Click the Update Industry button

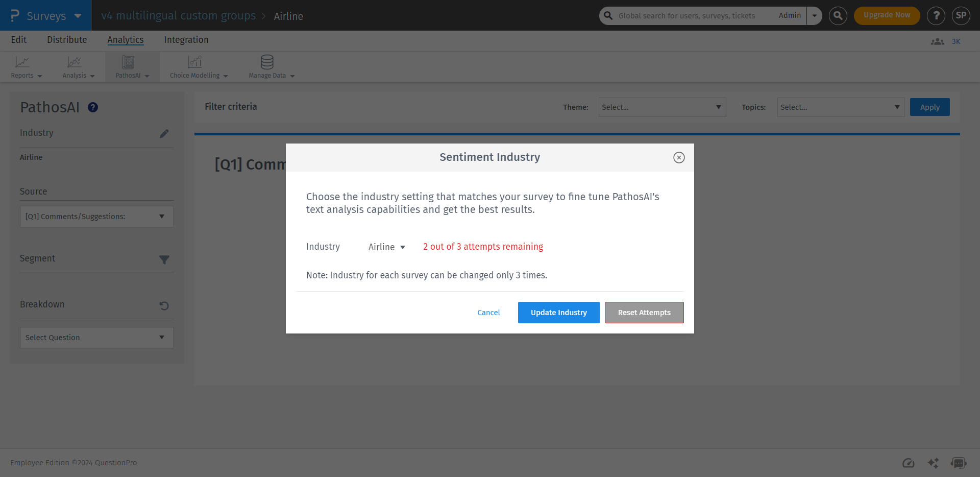click(558, 312)
